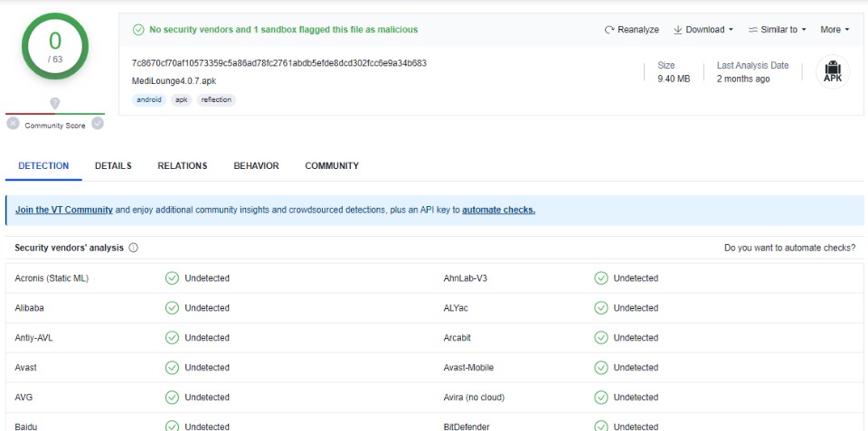The image size is (868, 431).
Task: Click the Avast-Mobile vendor name
Action: (468, 368)
